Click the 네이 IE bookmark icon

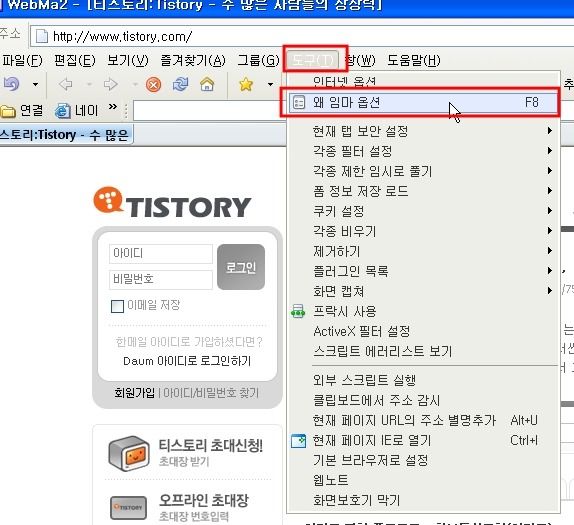click(x=76, y=111)
